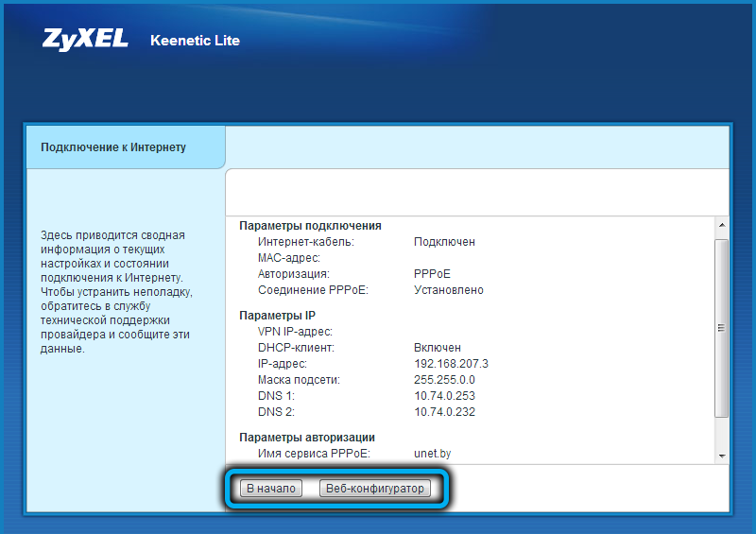Click the DNS value 10.74.0.232
Screen dimensions: 756x534
(x=444, y=412)
